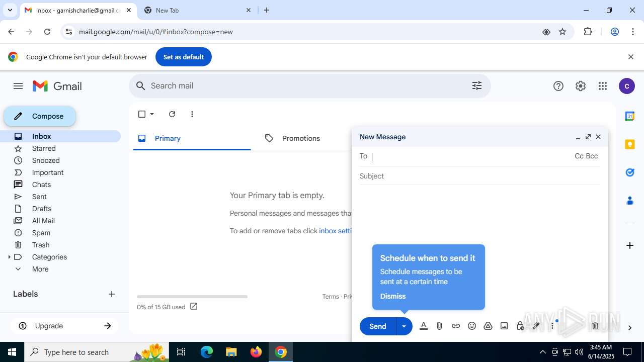Image resolution: width=644 pixels, height=362 pixels.
Task: Dismiss the schedule send tooltip
Action: [393, 296]
